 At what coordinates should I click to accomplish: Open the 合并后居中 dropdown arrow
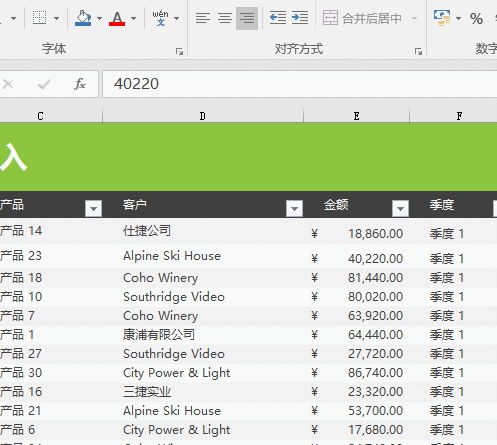click(414, 18)
